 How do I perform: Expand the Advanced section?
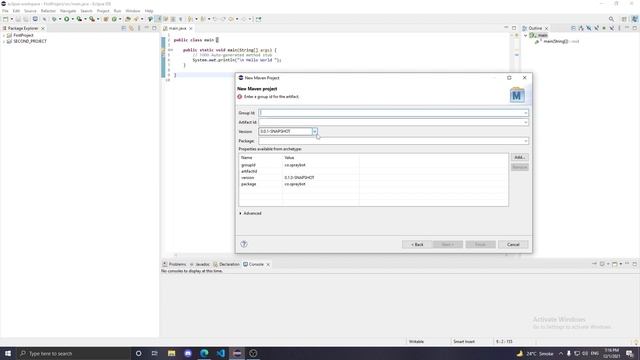[240, 213]
